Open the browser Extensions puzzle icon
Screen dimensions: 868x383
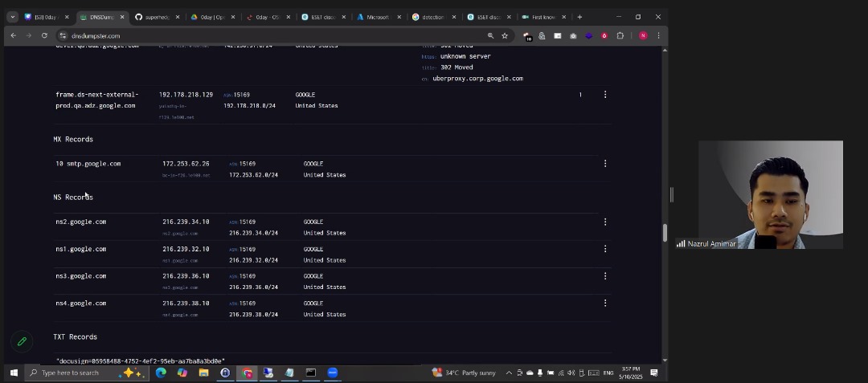[x=620, y=35]
